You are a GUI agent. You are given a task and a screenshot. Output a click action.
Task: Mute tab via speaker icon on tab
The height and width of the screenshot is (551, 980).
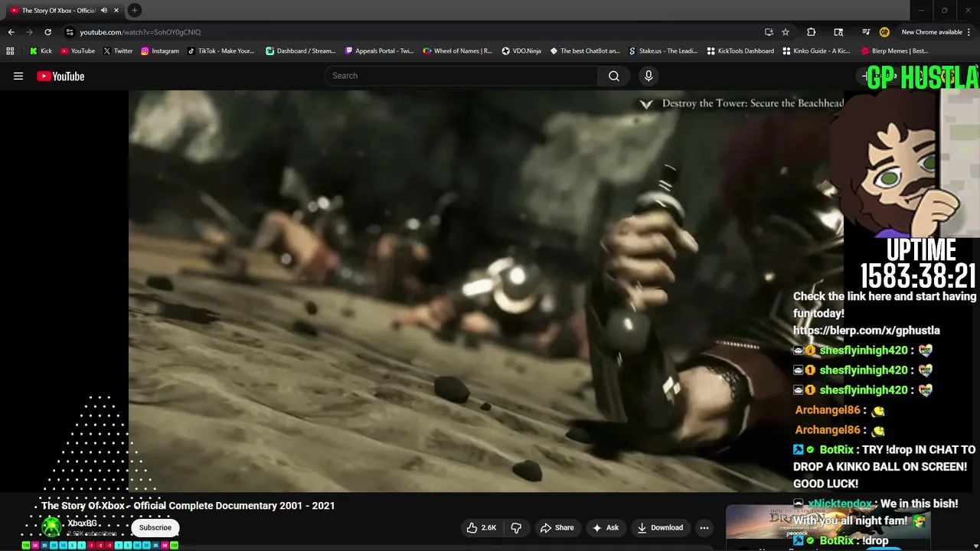tap(103, 10)
